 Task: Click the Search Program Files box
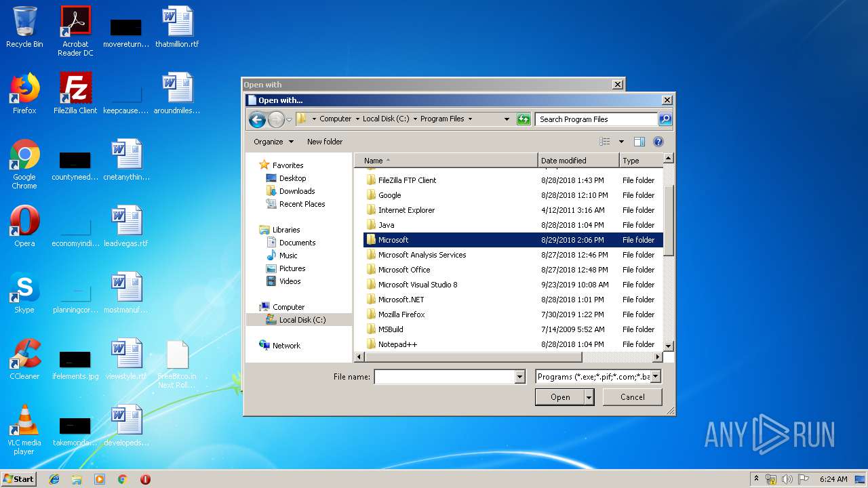coord(597,119)
